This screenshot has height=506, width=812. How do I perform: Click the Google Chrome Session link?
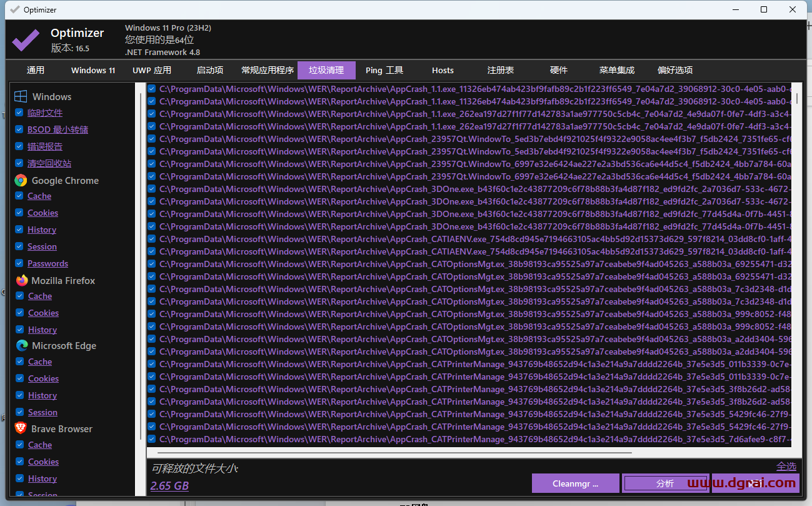(42, 246)
